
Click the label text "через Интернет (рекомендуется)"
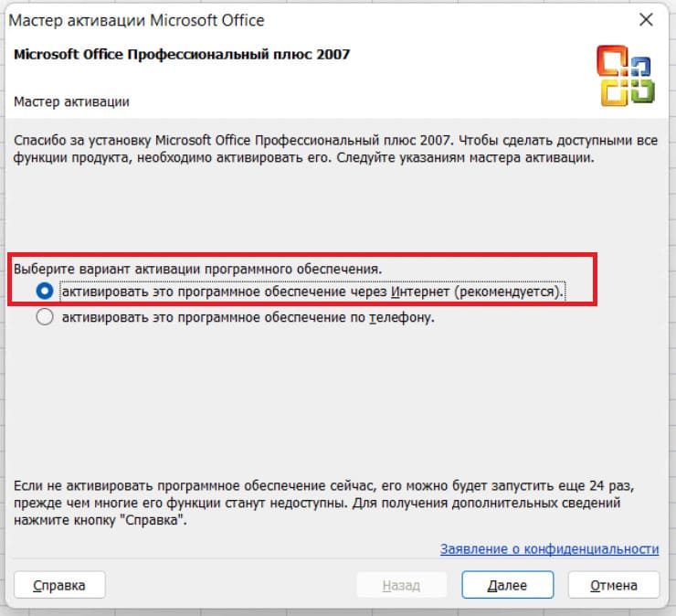pos(476,292)
